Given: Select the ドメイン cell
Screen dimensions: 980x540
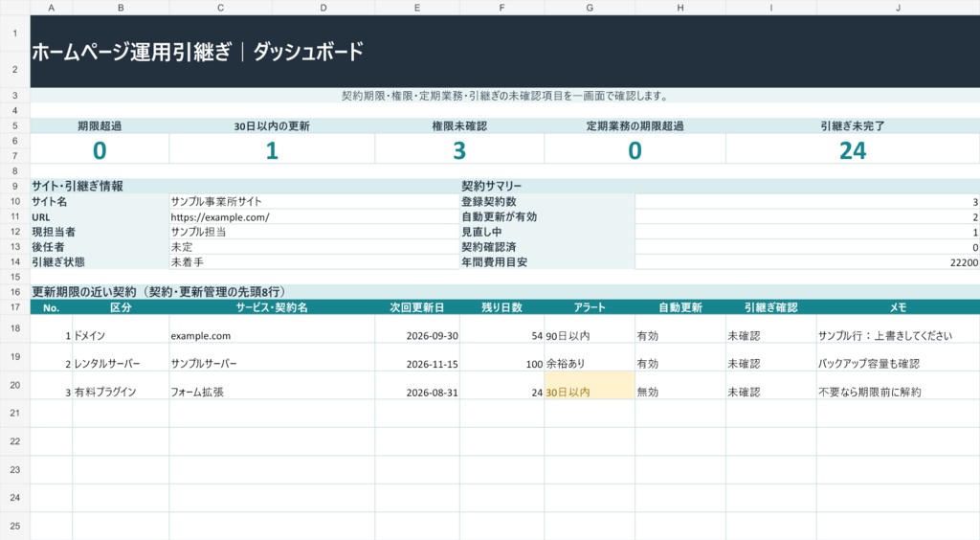Looking at the screenshot, I should coord(121,328).
